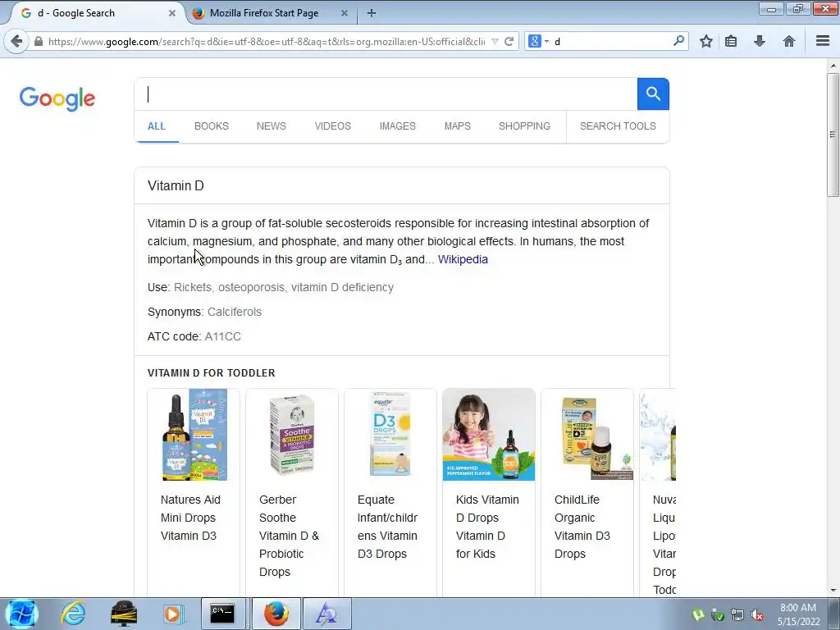This screenshot has height=630, width=840.
Task: Open ChildLife Organic D3 product image
Action: (587, 435)
